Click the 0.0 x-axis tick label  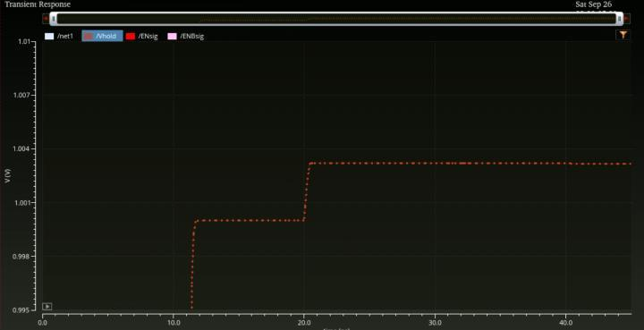click(x=42, y=323)
